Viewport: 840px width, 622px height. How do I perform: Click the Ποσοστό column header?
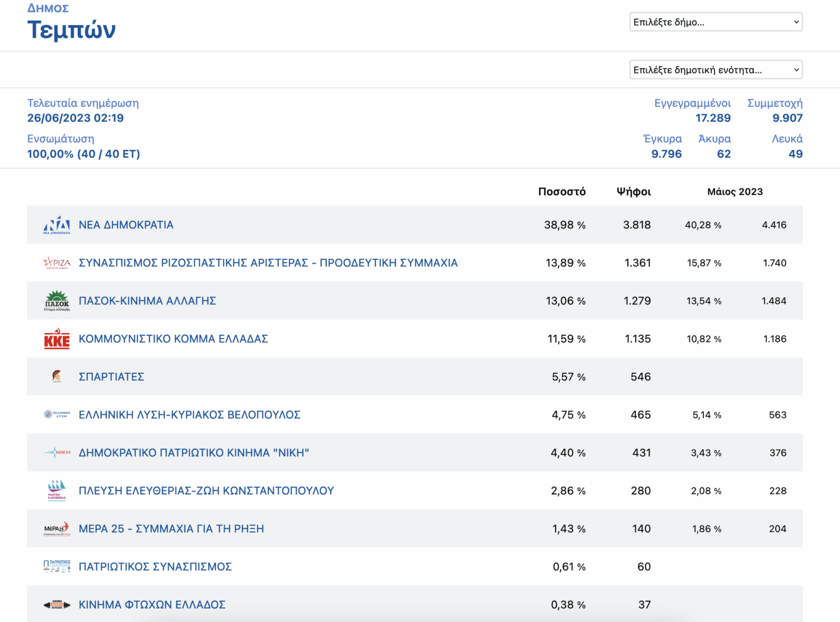click(x=562, y=192)
